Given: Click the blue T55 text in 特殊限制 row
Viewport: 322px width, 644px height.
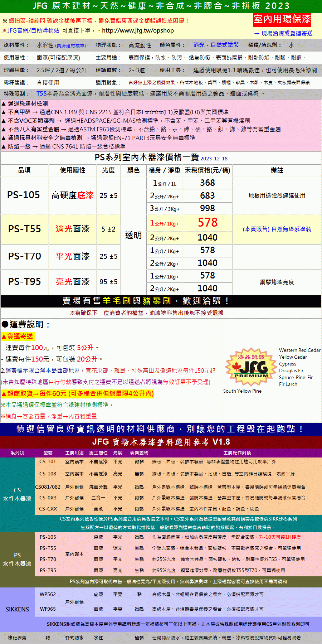Looking at the screenshot, I should [x=42, y=93].
